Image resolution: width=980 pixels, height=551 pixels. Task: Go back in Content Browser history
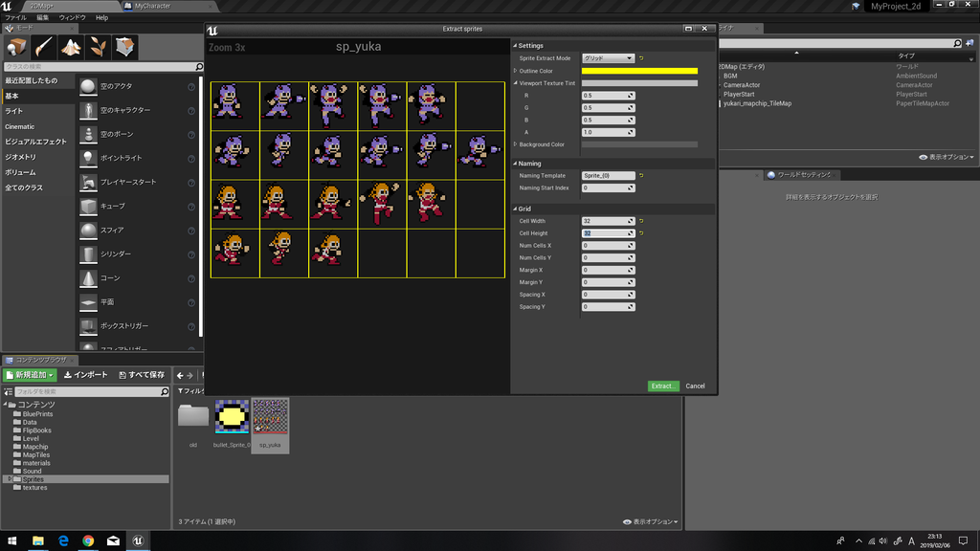tap(180, 375)
